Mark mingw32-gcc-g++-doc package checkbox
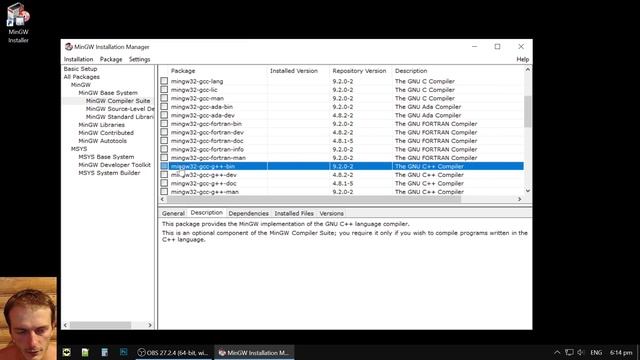 coord(164,183)
